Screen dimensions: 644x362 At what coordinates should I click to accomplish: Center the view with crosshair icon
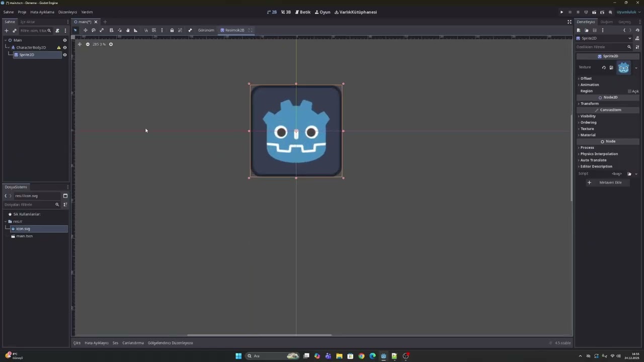click(79, 44)
